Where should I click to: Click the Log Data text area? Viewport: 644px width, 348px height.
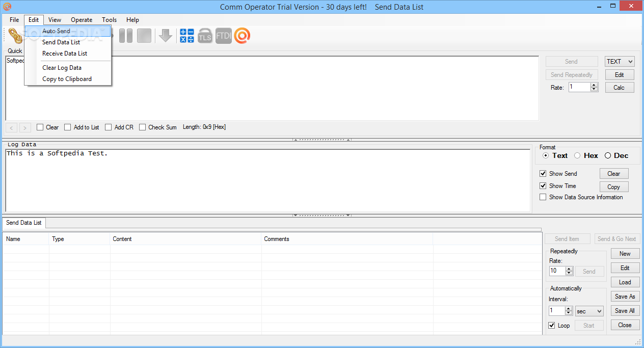268,180
